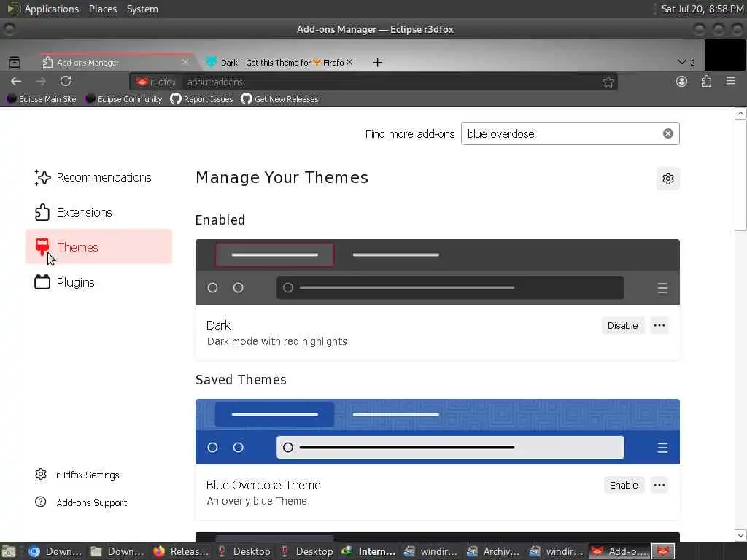Click the forward navigation arrow
This screenshot has height=560, width=747.
coord(41,82)
